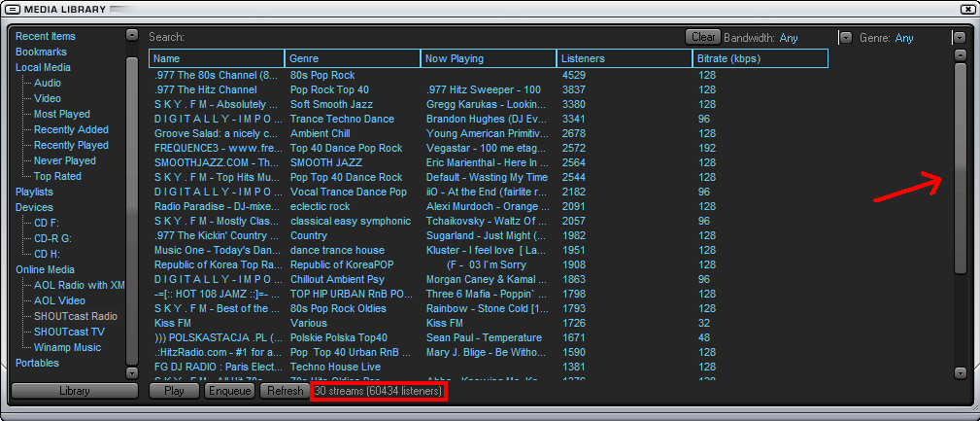Open CD-R G: device
The height and width of the screenshot is (421, 980).
point(52,238)
